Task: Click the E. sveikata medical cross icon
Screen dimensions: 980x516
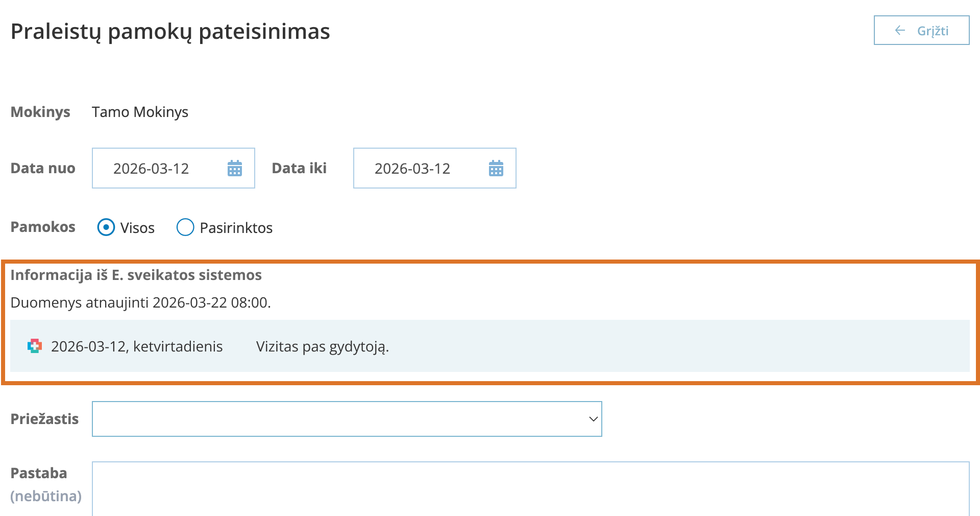Action: point(34,346)
